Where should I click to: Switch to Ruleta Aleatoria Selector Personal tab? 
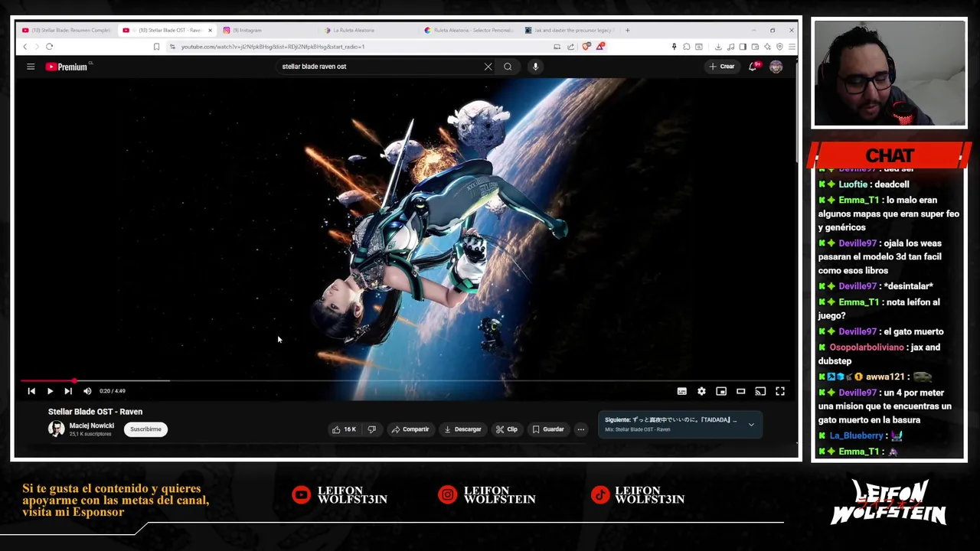click(469, 30)
